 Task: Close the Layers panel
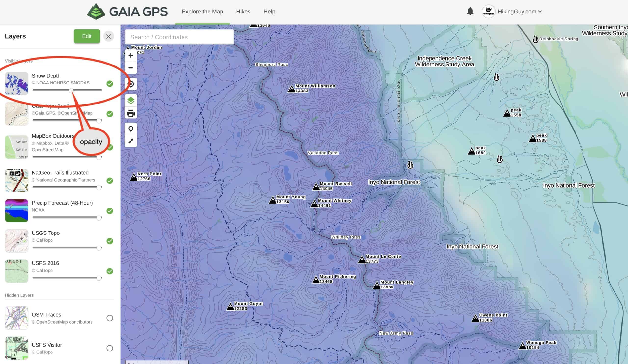point(108,36)
